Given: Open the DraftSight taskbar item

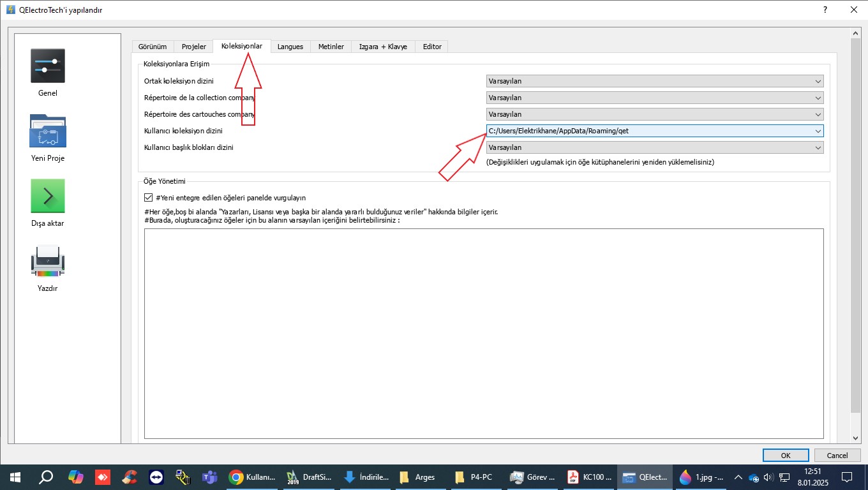Looking at the screenshot, I should 310,477.
